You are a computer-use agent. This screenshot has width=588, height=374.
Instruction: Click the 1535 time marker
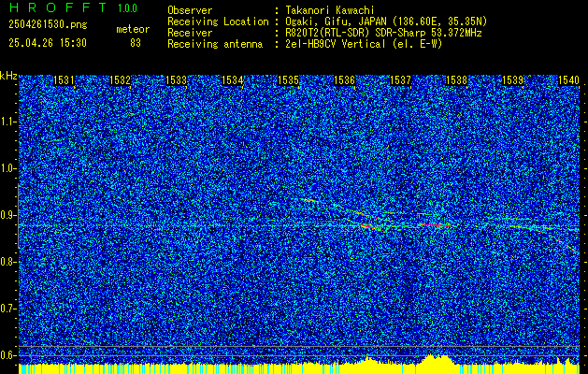(288, 80)
